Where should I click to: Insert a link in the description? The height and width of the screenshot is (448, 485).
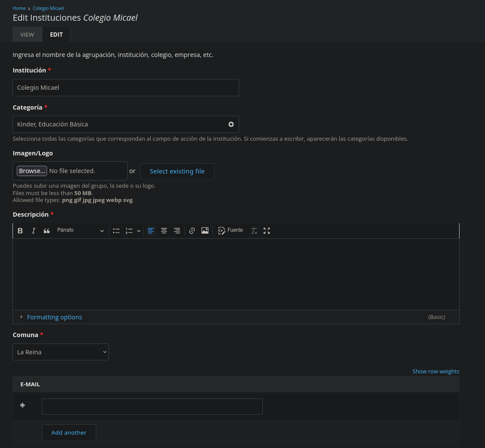point(192,231)
